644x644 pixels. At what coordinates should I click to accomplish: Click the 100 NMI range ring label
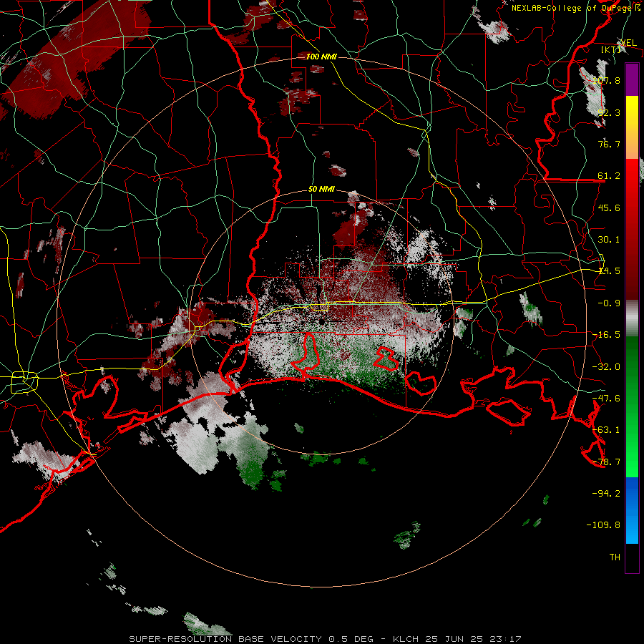(x=321, y=57)
